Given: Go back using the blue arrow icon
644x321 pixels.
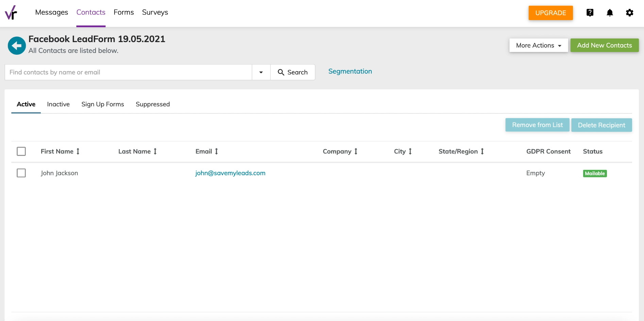Looking at the screenshot, I should click(x=17, y=46).
